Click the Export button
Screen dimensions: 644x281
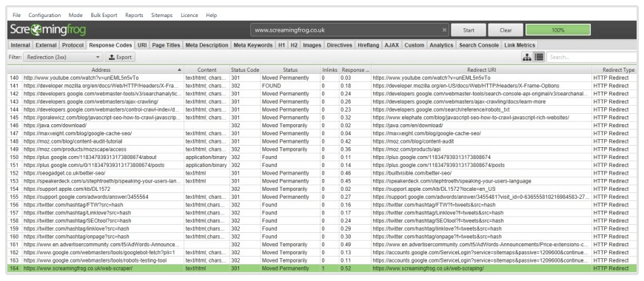[120, 57]
